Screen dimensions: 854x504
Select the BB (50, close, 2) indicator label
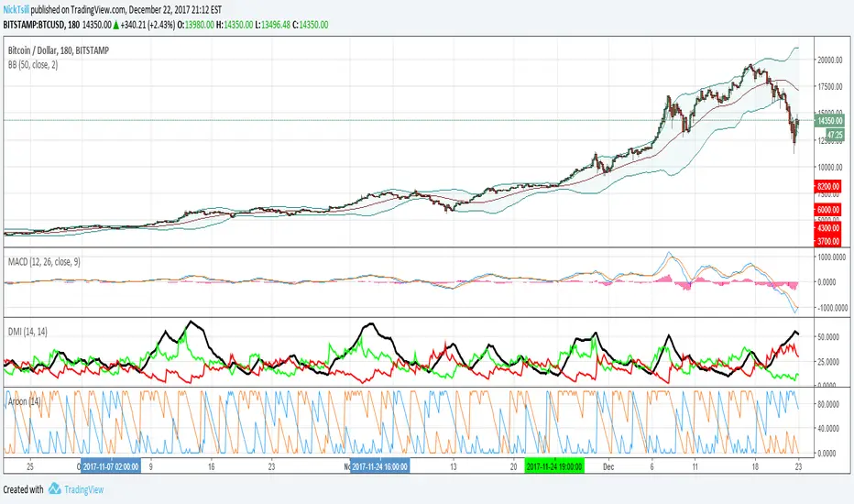[33, 65]
